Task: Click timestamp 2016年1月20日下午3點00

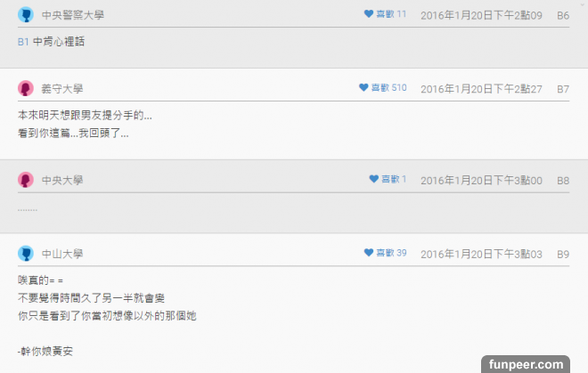Action: click(481, 181)
